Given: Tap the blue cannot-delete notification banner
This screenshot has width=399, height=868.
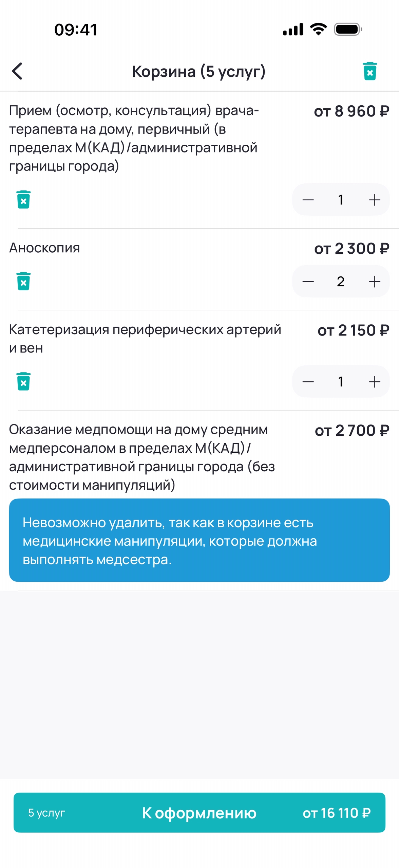Looking at the screenshot, I should pyautogui.click(x=199, y=540).
